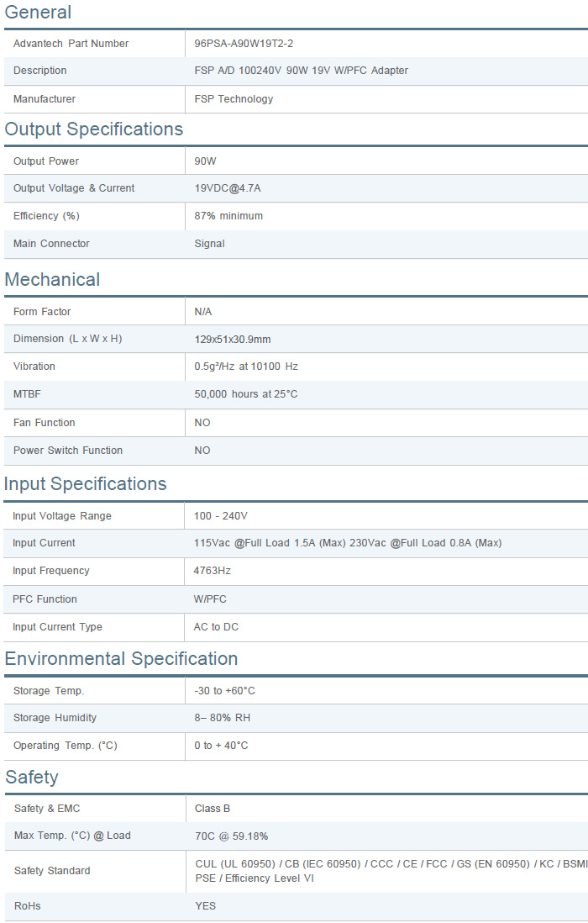Click the Environmental Specification heading
Viewport: 588px width, 923px height.
[121, 659]
